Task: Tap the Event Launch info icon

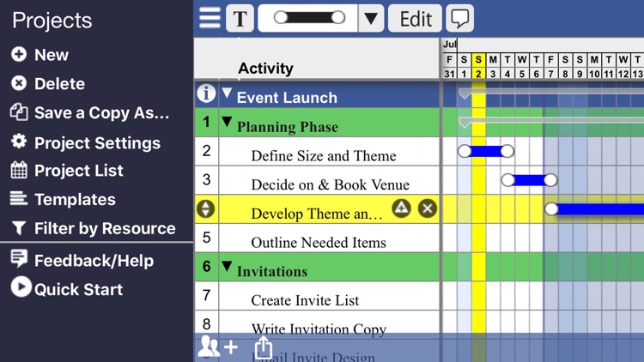Action: (206, 94)
